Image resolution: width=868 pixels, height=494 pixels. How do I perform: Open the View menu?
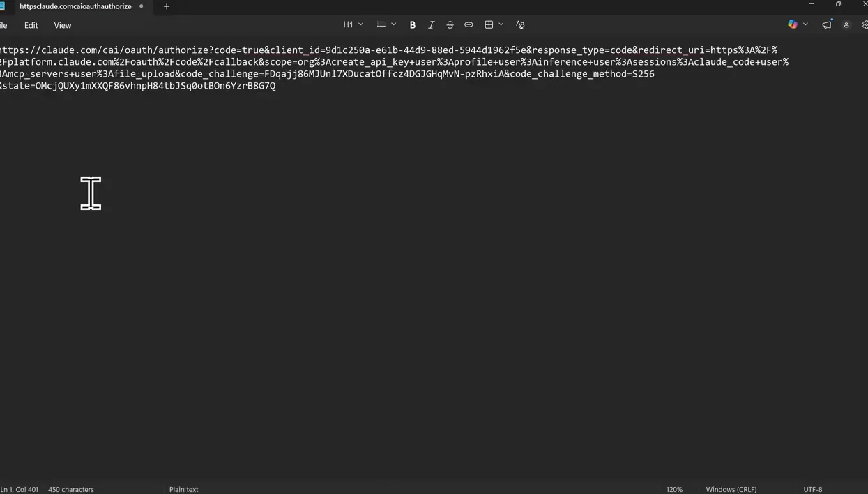click(x=63, y=25)
